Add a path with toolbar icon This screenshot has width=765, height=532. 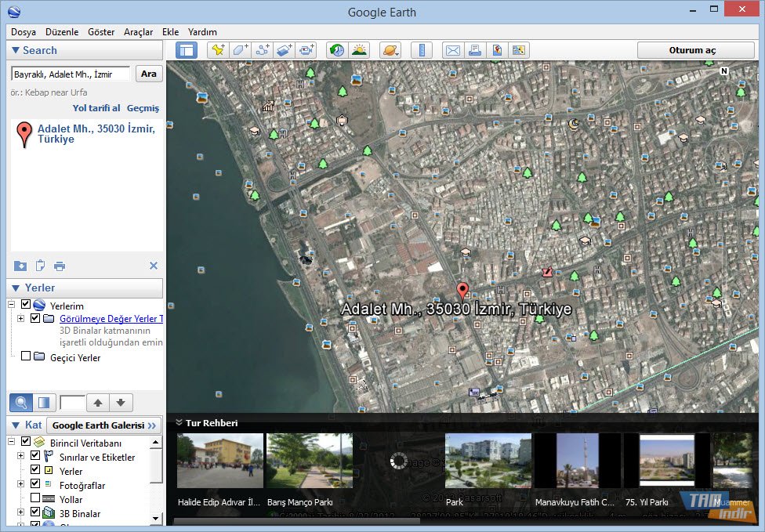(263, 50)
